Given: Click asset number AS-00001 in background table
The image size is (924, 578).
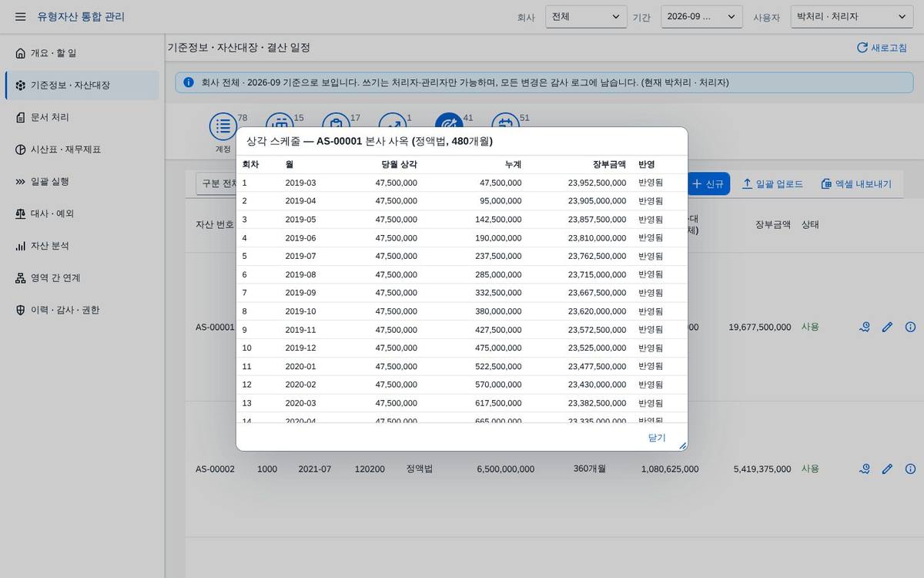Looking at the screenshot, I should 215,327.
